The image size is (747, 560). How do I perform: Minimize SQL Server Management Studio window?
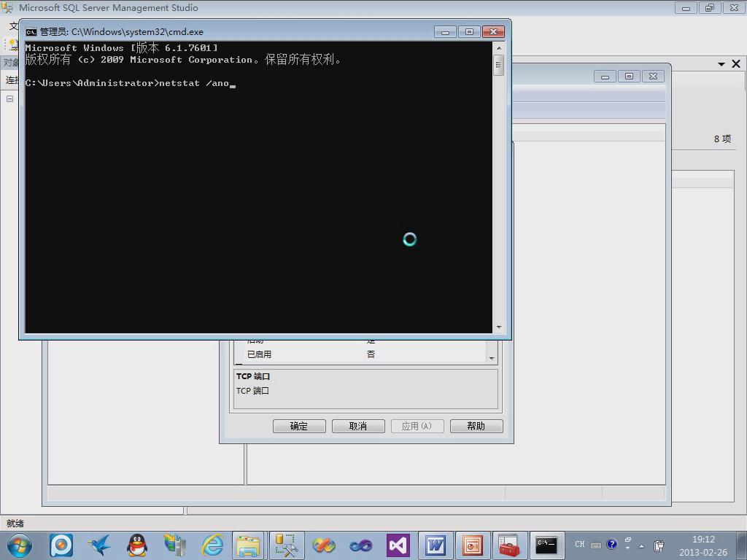[x=686, y=7]
